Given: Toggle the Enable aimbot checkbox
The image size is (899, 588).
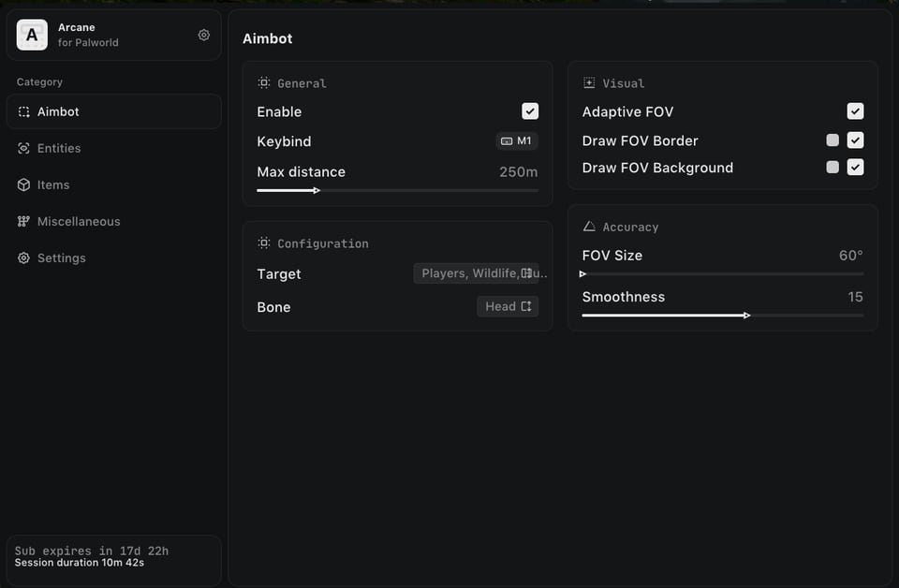Looking at the screenshot, I should click(x=530, y=111).
